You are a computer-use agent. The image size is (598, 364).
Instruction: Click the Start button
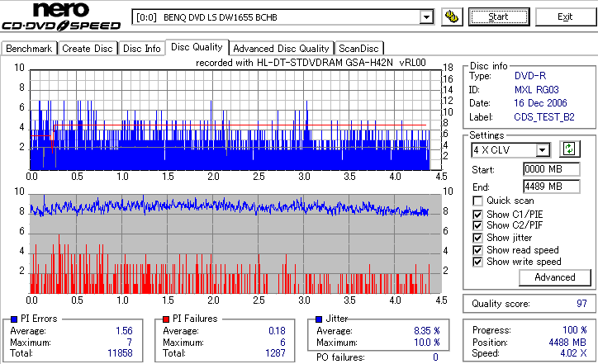click(x=499, y=17)
